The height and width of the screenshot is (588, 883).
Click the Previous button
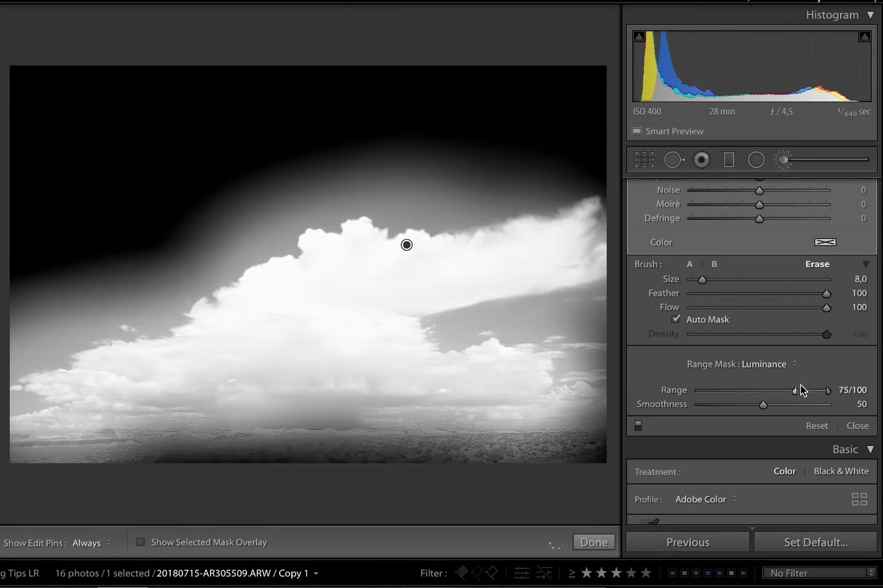click(688, 542)
